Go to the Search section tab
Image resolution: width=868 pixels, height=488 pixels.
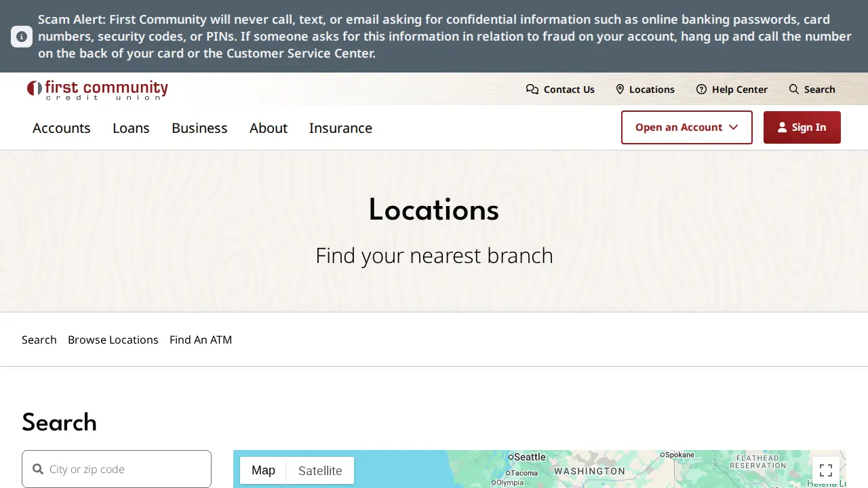coord(39,340)
